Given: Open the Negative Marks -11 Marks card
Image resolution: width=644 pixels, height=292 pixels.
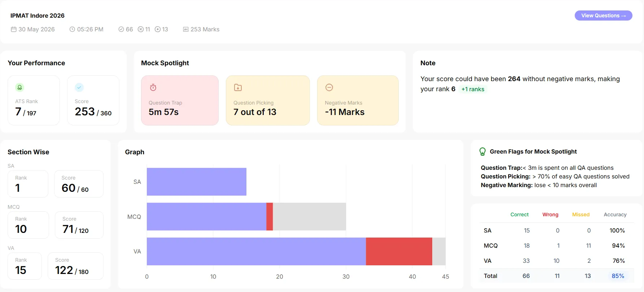Looking at the screenshot, I should coord(358,100).
